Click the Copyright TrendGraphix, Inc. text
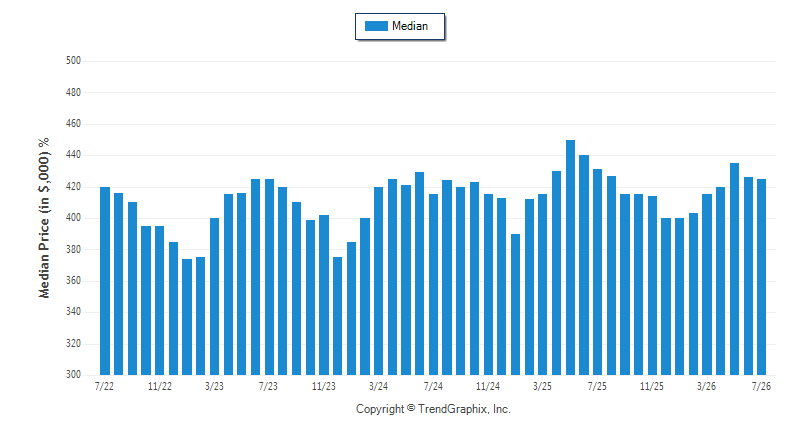The height and width of the screenshot is (434, 800). coord(433,409)
